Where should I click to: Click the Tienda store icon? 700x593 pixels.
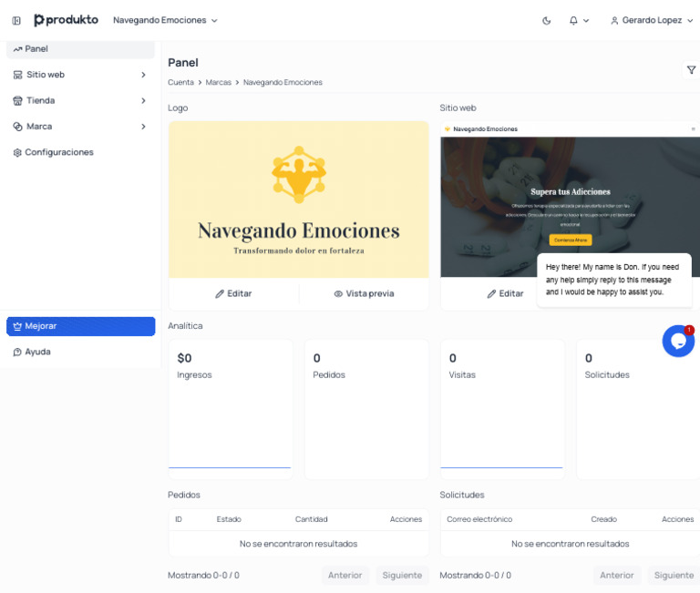[x=17, y=101]
